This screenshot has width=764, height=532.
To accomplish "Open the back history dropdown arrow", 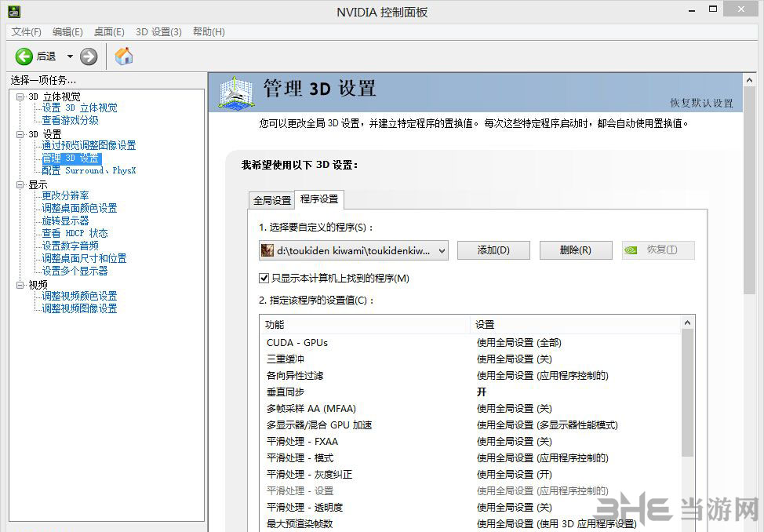I will click(x=70, y=56).
